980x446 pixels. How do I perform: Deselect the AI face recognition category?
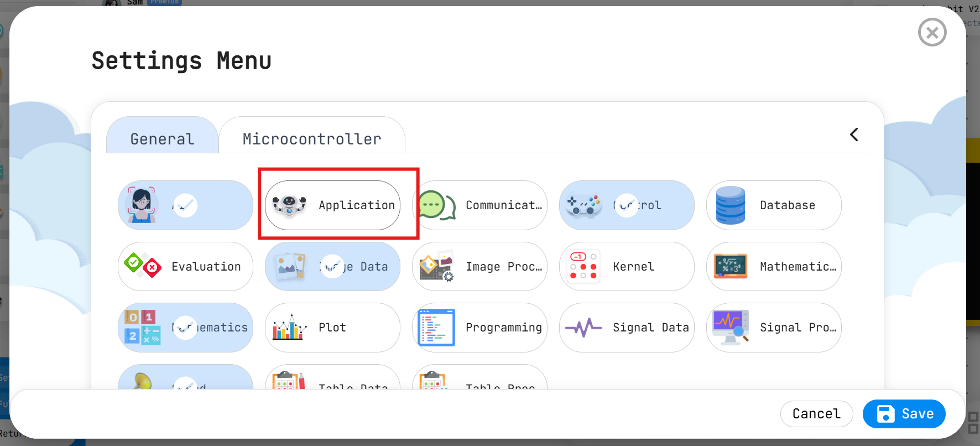click(185, 205)
